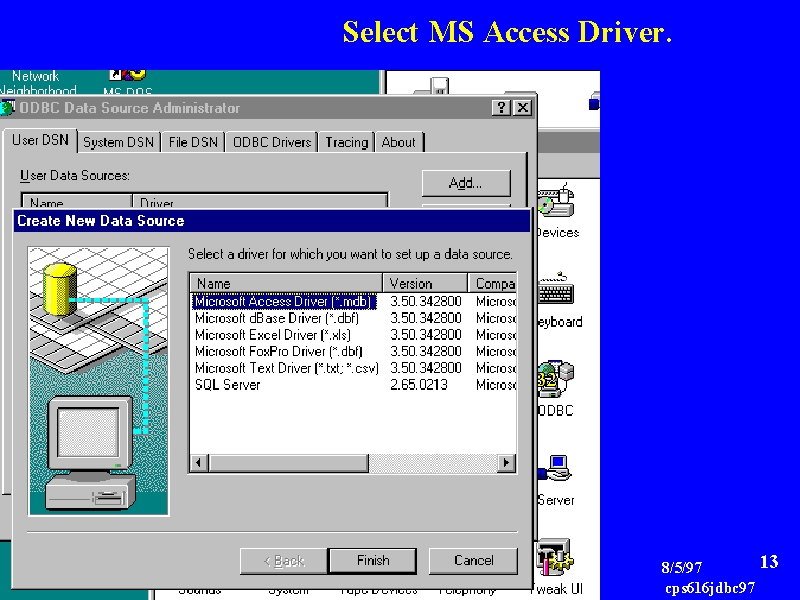Go to the ODBC Drivers tab
800x600 pixels.
tap(272, 142)
